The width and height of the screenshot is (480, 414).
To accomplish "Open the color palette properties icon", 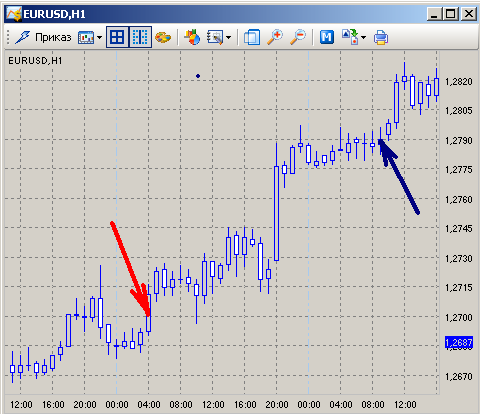I will 163,37.
